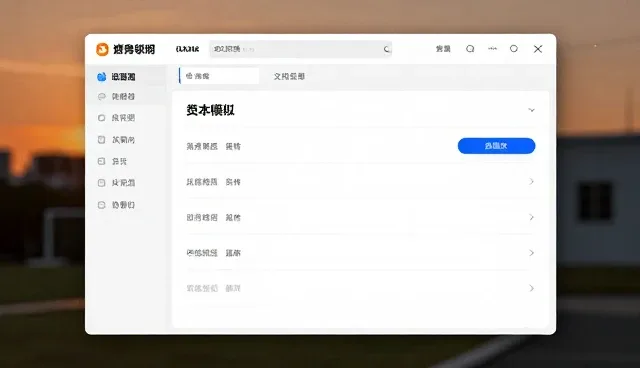640x368 pixels.
Task: Switch to the second inactive tab
Action: click(289, 76)
